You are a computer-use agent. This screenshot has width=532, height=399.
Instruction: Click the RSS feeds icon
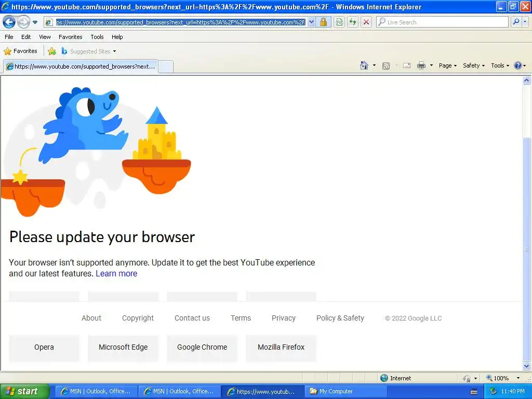pos(386,66)
